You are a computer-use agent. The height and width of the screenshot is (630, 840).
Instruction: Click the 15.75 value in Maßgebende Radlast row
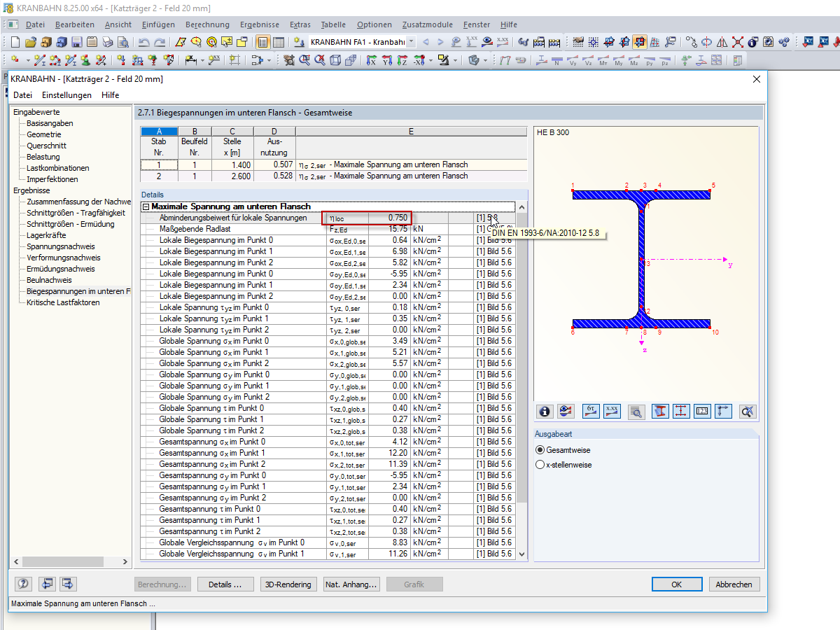tap(388, 229)
